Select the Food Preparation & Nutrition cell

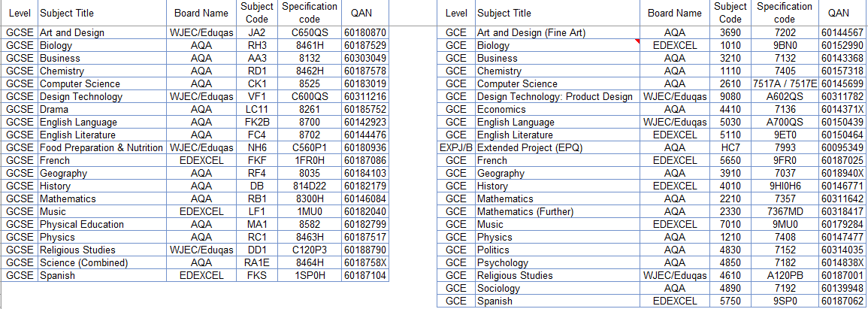pos(102,147)
